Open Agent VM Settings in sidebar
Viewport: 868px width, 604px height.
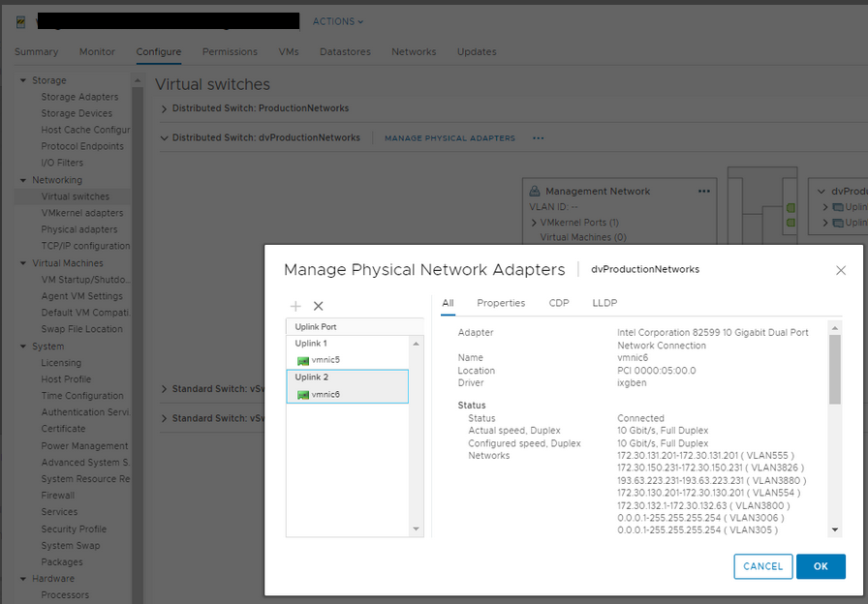82,296
